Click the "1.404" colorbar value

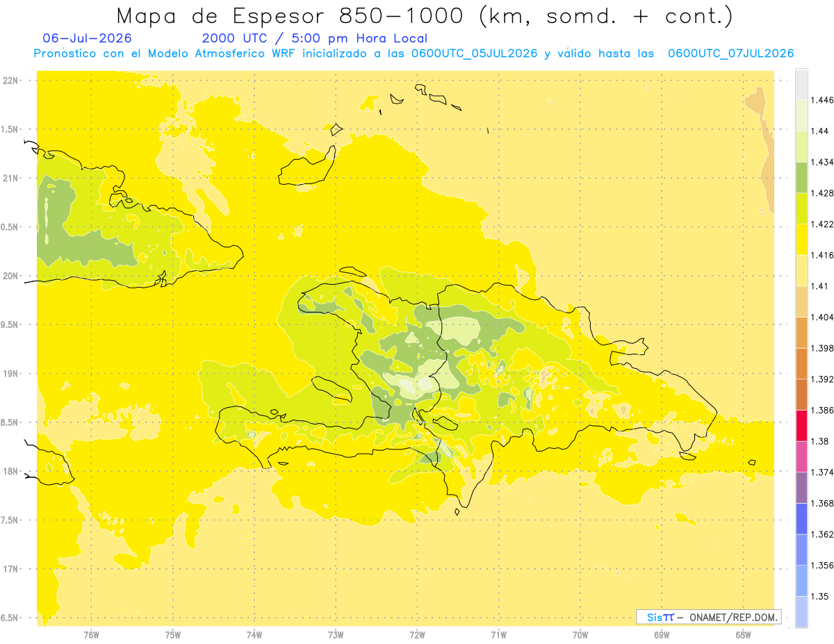tap(823, 317)
